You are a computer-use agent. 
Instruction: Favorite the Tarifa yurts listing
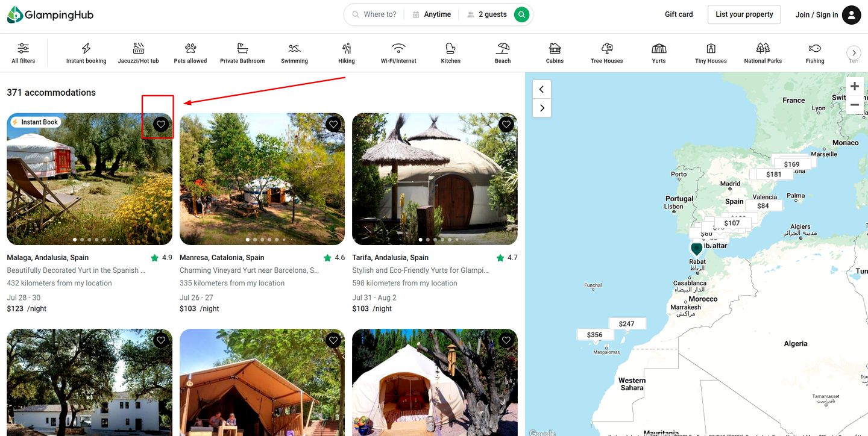(506, 124)
